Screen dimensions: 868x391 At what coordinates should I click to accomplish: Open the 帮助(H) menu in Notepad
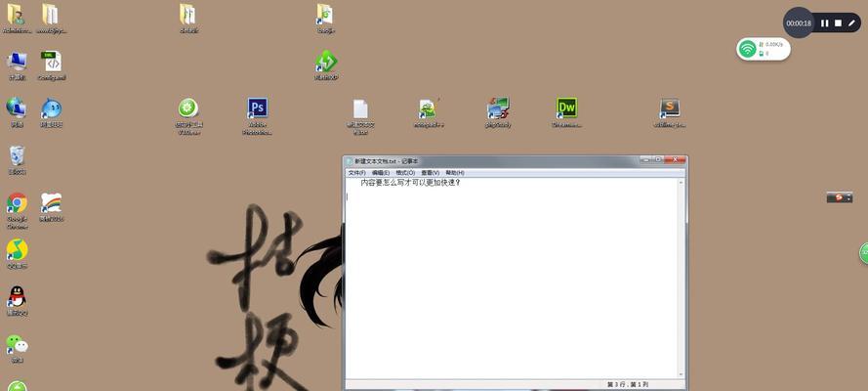(454, 173)
